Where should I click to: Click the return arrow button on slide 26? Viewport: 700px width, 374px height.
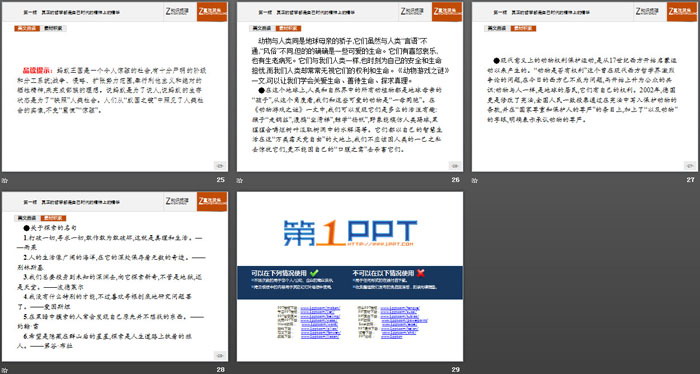click(454, 166)
